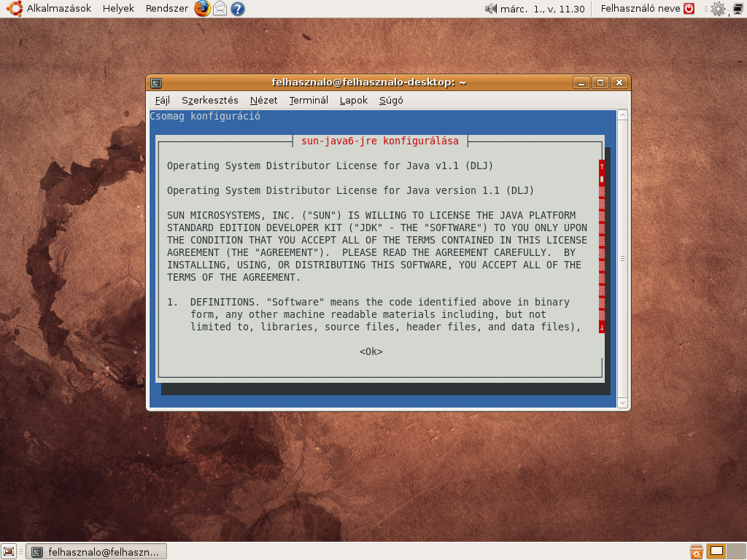Click the Ubuntu logo on the top panel
Image resolution: width=747 pixels, height=560 pixels.
[x=15, y=9]
